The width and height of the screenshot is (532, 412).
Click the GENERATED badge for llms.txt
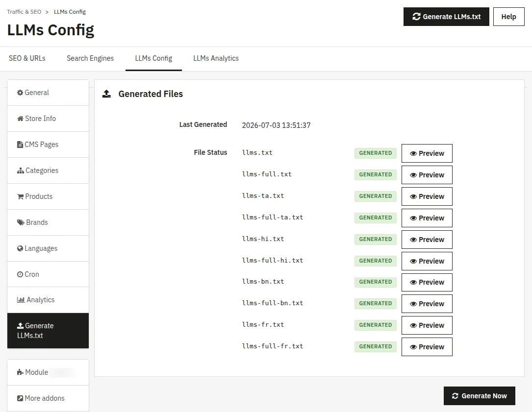point(375,153)
